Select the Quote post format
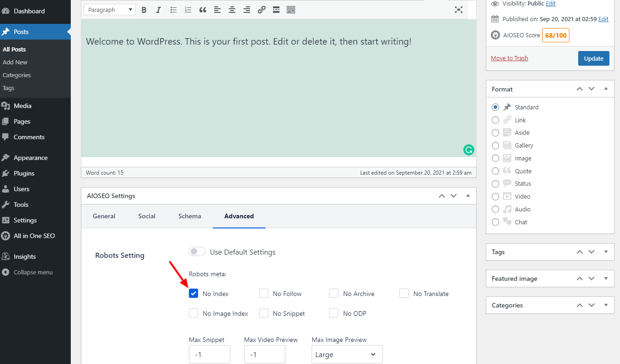620x364 pixels. point(495,171)
